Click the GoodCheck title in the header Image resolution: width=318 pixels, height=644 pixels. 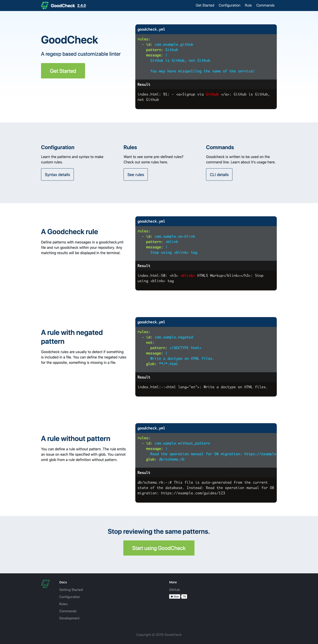pyautogui.click(x=63, y=5)
